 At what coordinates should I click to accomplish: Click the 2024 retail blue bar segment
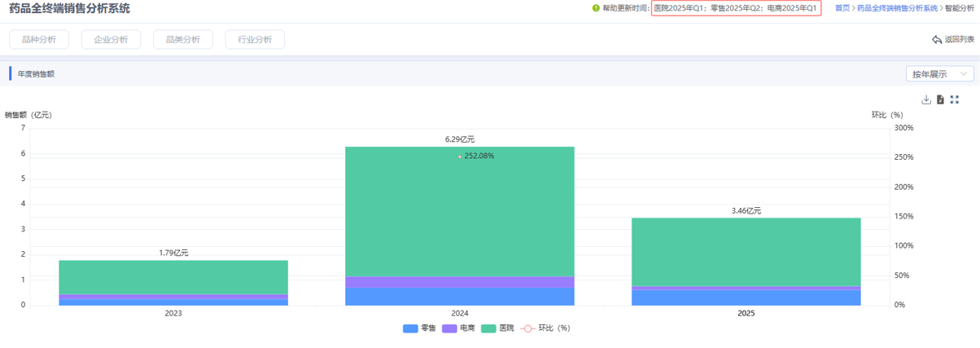[460, 297]
